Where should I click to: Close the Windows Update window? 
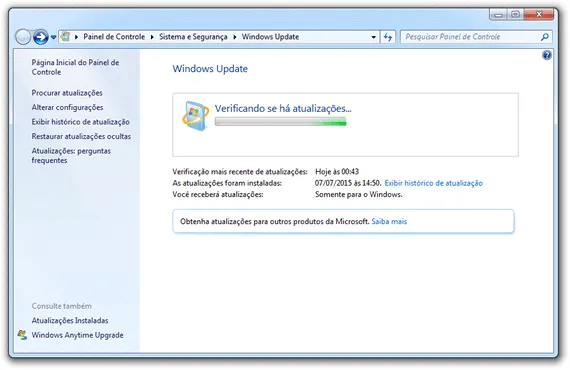(539, 15)
